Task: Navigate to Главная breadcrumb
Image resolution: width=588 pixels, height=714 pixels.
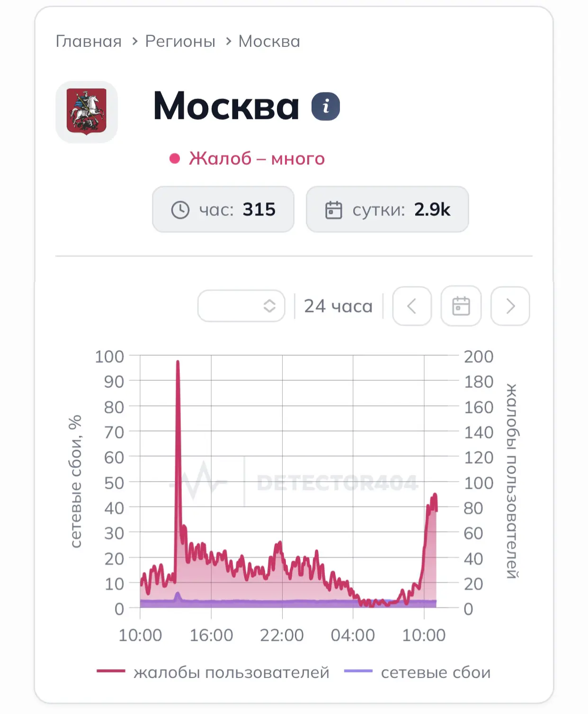Action: point(89,42)
